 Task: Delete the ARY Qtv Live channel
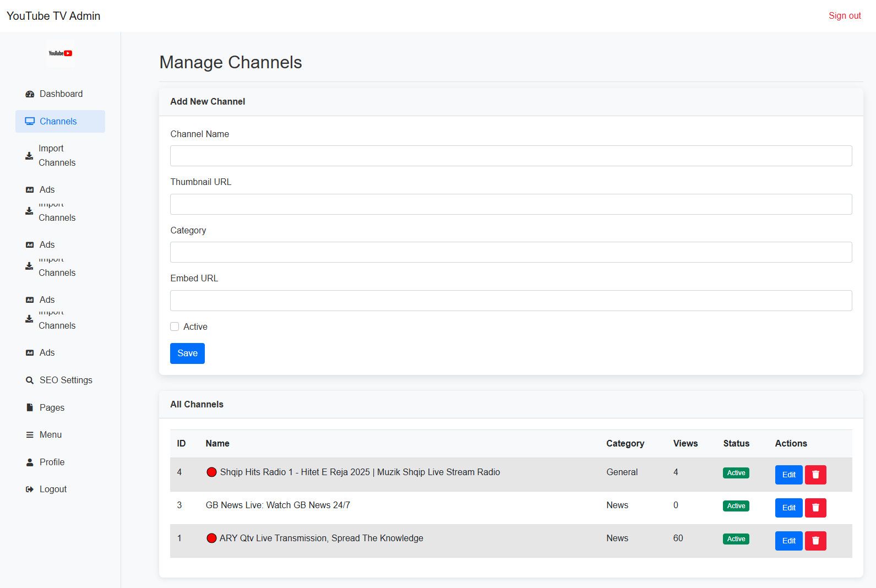coord(815,541)
